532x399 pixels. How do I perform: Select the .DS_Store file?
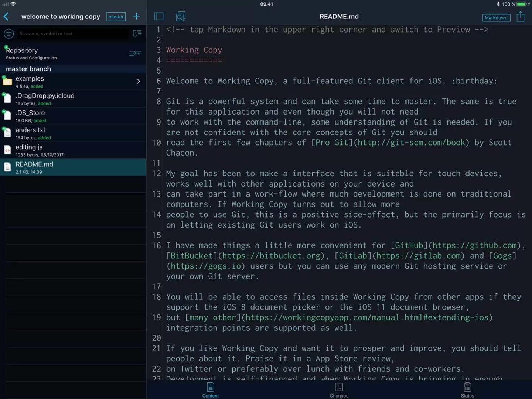(x=73, y=116)
